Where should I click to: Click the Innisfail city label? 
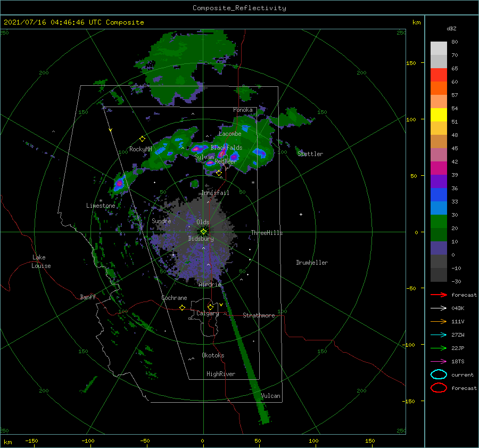[215, 193]
